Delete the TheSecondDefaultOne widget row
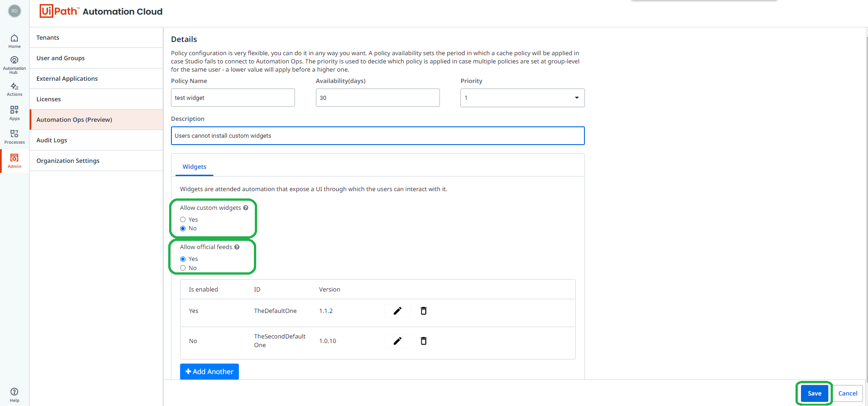868x406 pixels. (424, 341)
